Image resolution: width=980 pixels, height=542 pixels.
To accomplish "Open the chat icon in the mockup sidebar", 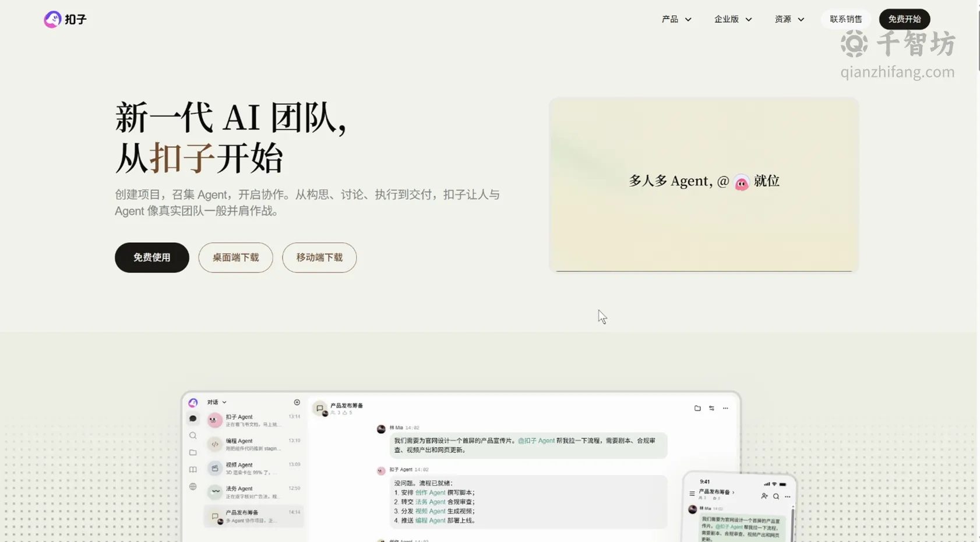I will (193, 419).
